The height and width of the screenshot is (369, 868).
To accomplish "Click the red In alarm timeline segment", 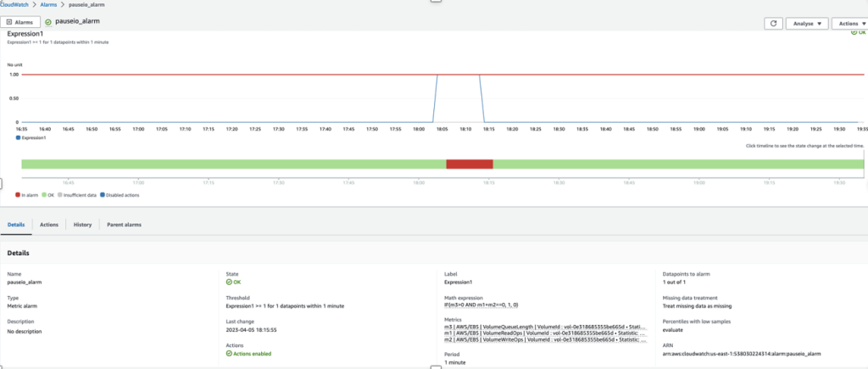I will [470, 164].
